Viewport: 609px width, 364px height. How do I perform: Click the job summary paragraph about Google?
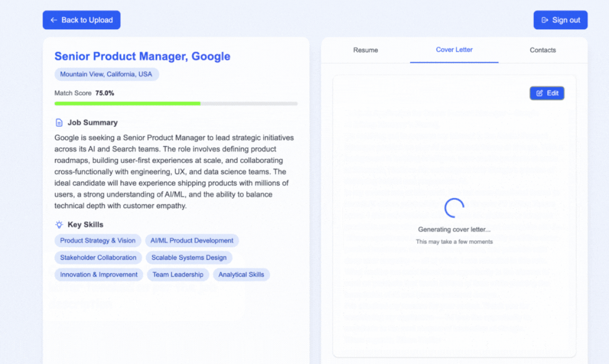click(x=175, y=172)
